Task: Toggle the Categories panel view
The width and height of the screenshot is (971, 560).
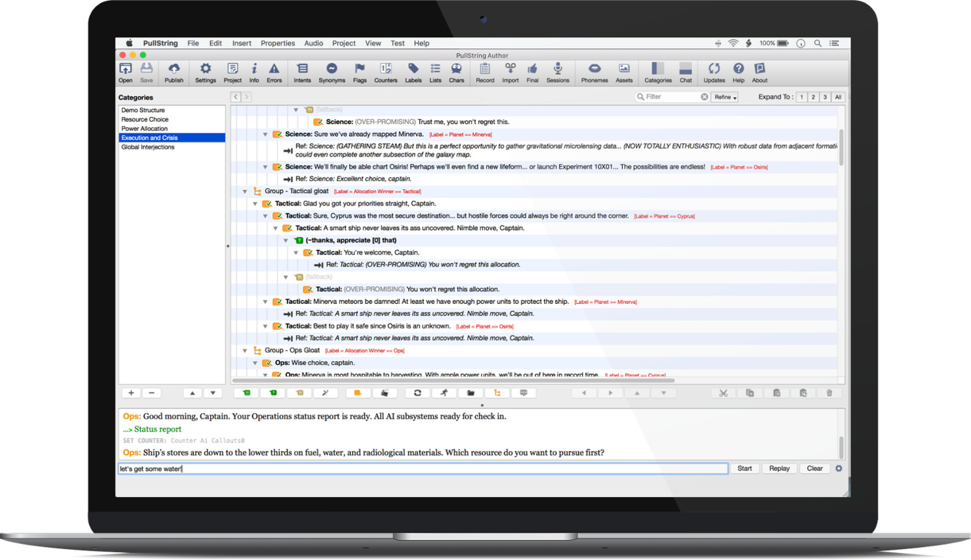Action: (x=658, y=72)
